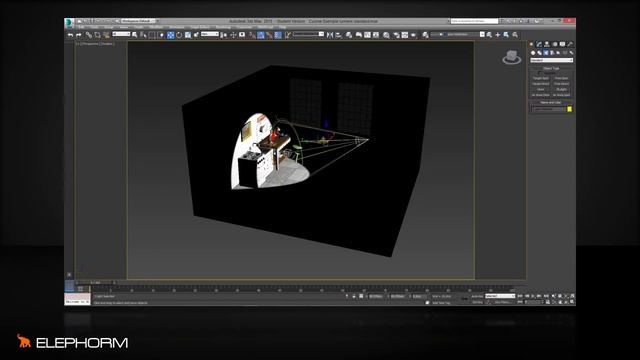Toggle the Snaps Toggle button

click(x=251, y=35)
